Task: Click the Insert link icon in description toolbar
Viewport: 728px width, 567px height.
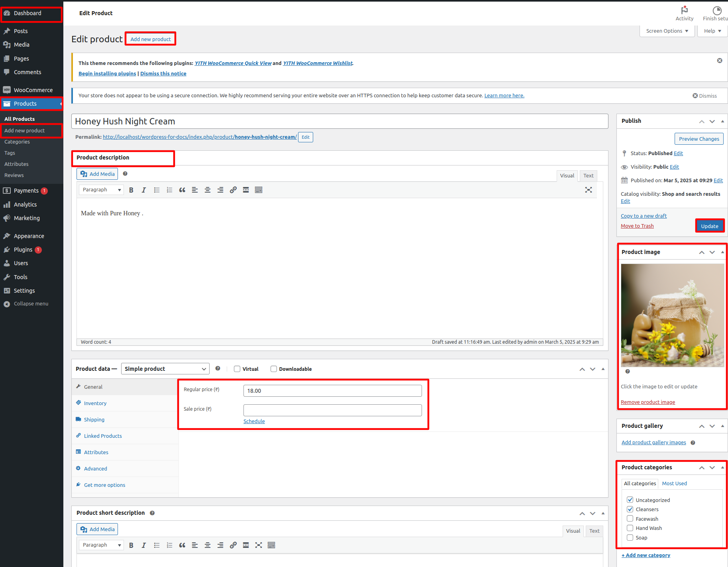Action: pyautogui.click(x=233, y=190)
